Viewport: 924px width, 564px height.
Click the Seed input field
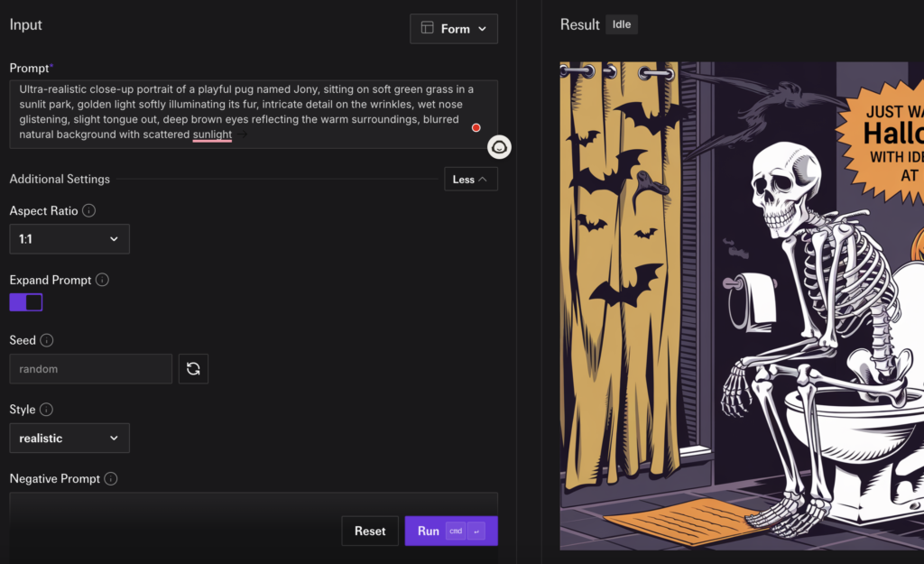[x=90, y=369]
